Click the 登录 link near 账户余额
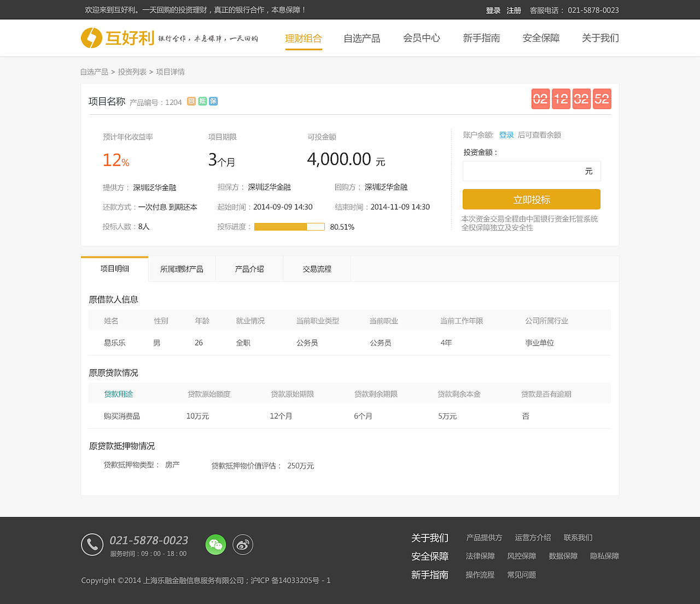This screenshot has height=604, width=700. [506, 134]
